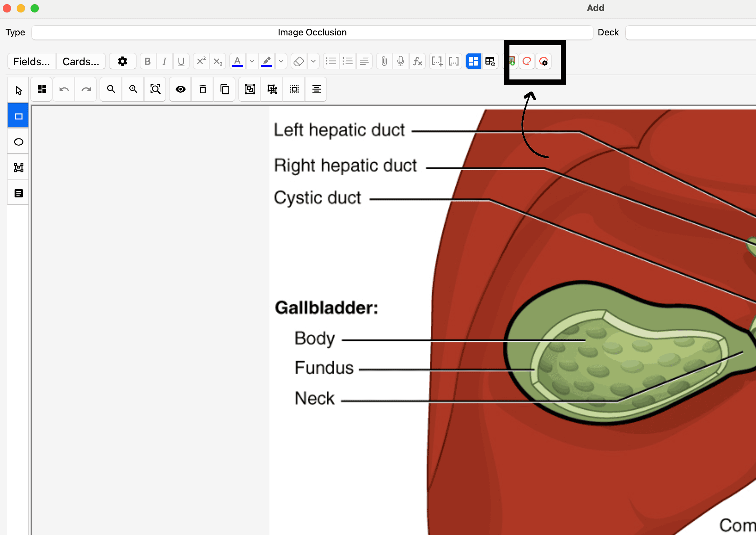756x535 pixels.
Task: Zoom in on the gallbladder diagram
Action: (x=133, y=89)
